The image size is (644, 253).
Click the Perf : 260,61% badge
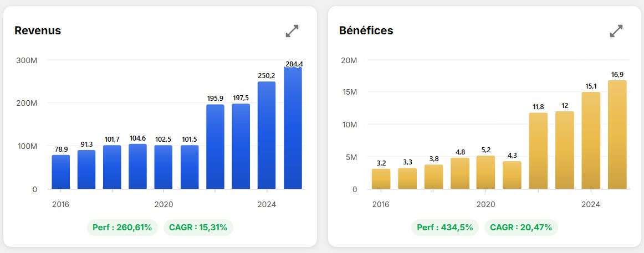(122, 228)
